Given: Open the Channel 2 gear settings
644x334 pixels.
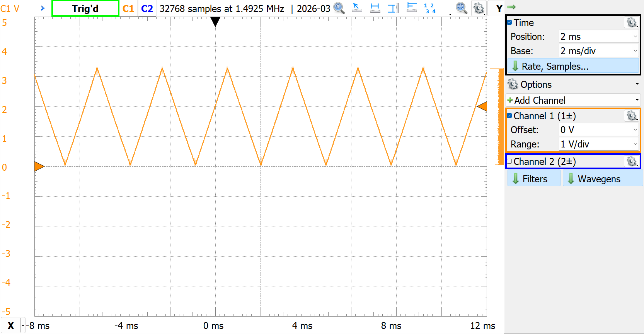Looking at the screenshot, I should (632, 161).
